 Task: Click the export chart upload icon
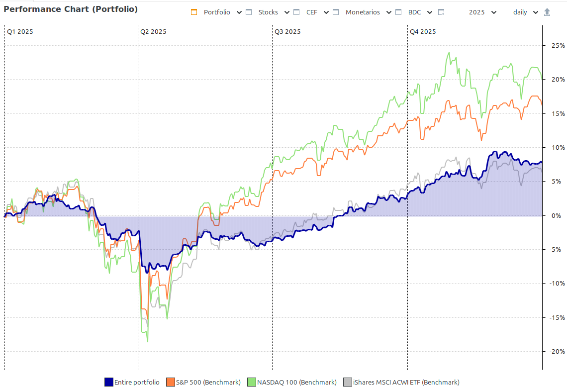pyautogui.click(x=547, y=12)
